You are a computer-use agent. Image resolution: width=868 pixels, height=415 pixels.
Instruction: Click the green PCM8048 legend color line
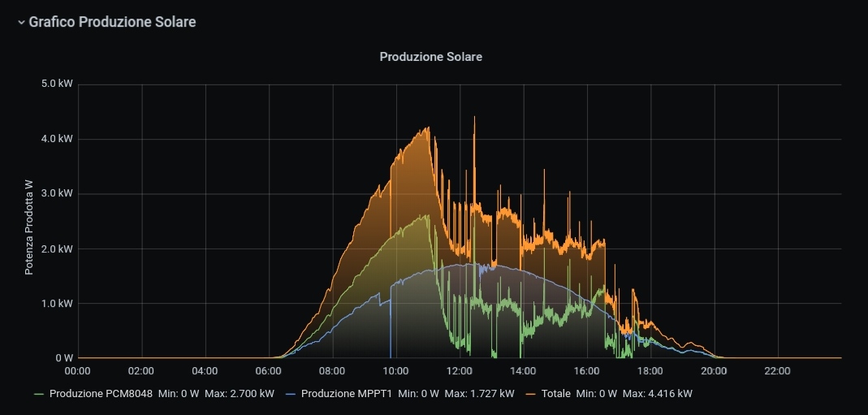coord(39,394)
